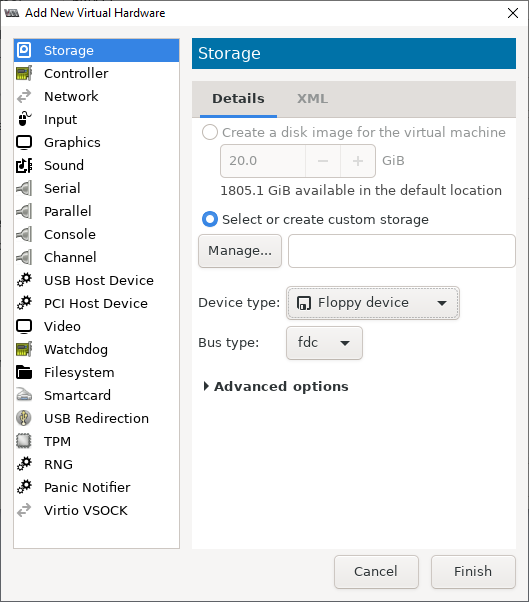529x602 pixels.
Task: Click the TPM chip icon
Action: (x=24, y=442)
